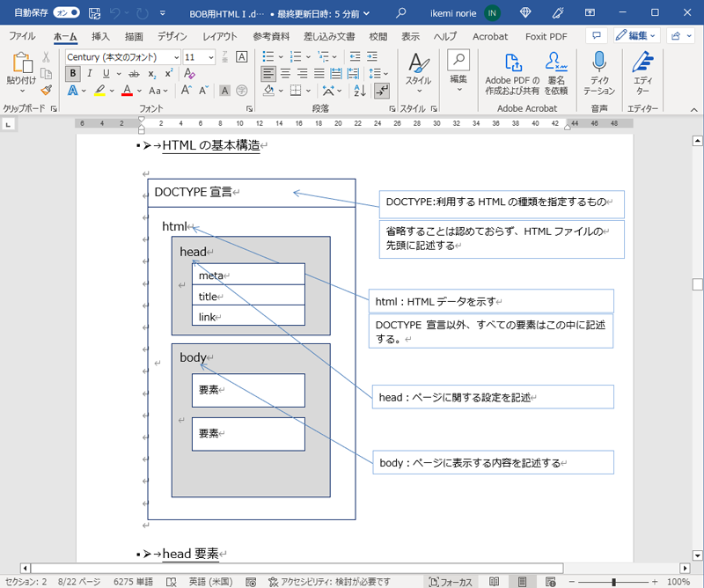The width and height of the screenshot is (704, 588).
Task: Expand bullet list options
Action: [281, 57]
